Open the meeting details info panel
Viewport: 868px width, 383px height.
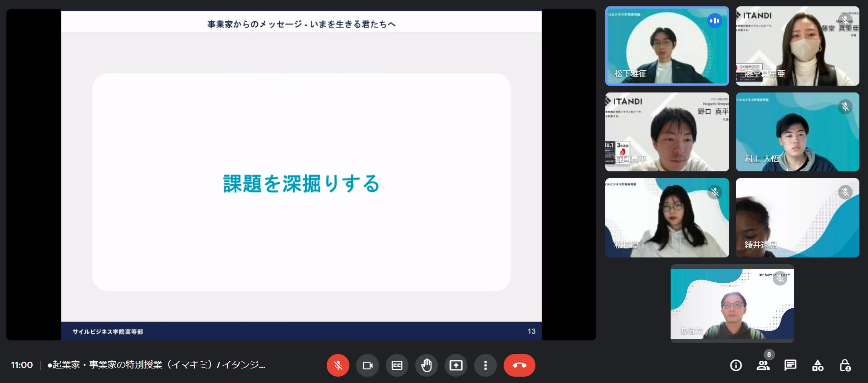[736, 365]
